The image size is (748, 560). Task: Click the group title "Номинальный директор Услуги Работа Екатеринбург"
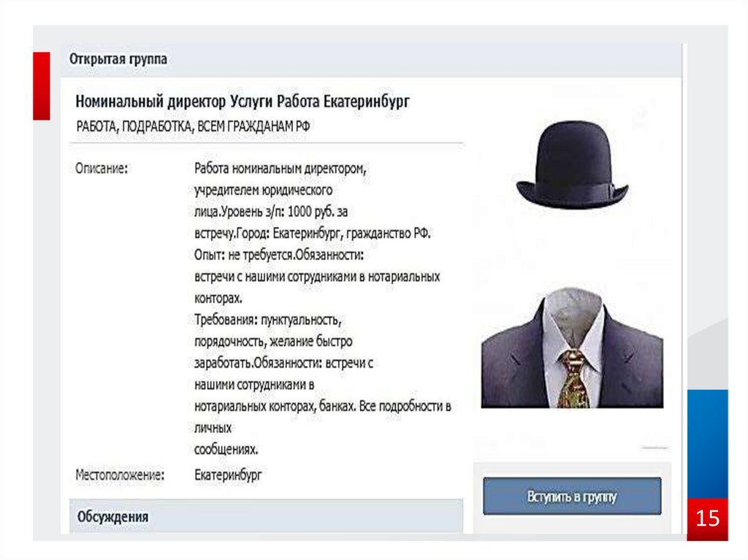tap(243, 101)
